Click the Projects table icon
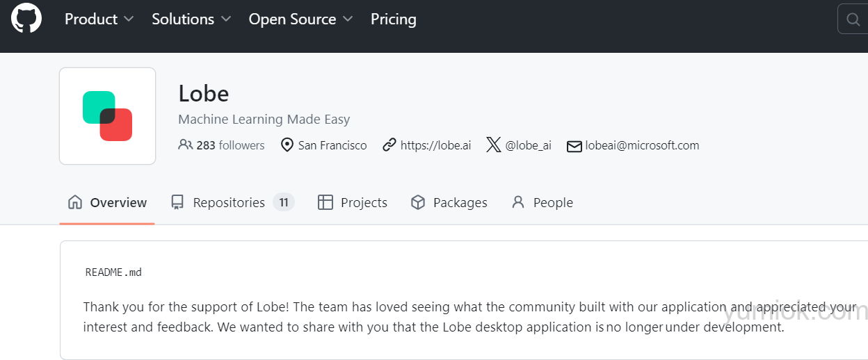The image size is (868, 360). pos(325,202)
